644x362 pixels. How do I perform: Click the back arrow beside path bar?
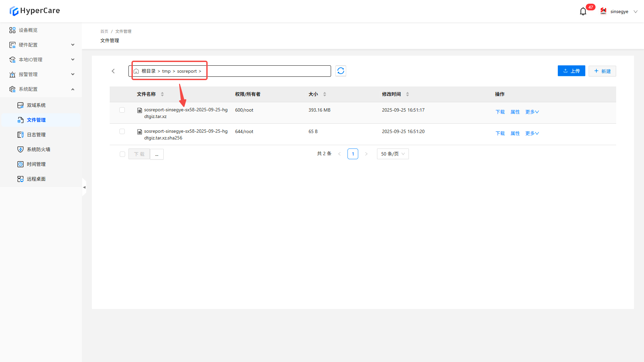(113, 71)
